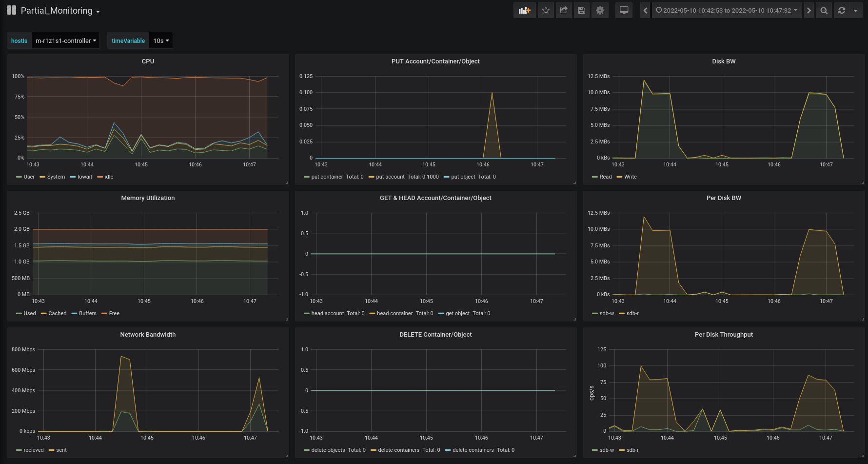Toggle the iowait series in CPU legend
Viewport: 868px width, 464px height.
pos(84,177)
